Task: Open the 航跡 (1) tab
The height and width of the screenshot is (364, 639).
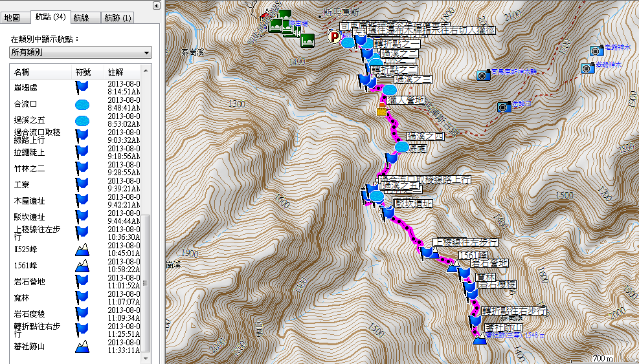Action: [118, 17]
